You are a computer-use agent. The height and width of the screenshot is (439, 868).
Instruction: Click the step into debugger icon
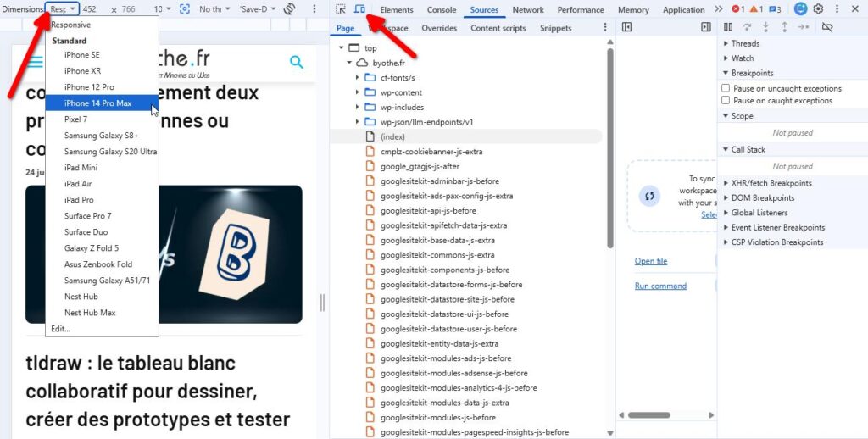[765, 27]
